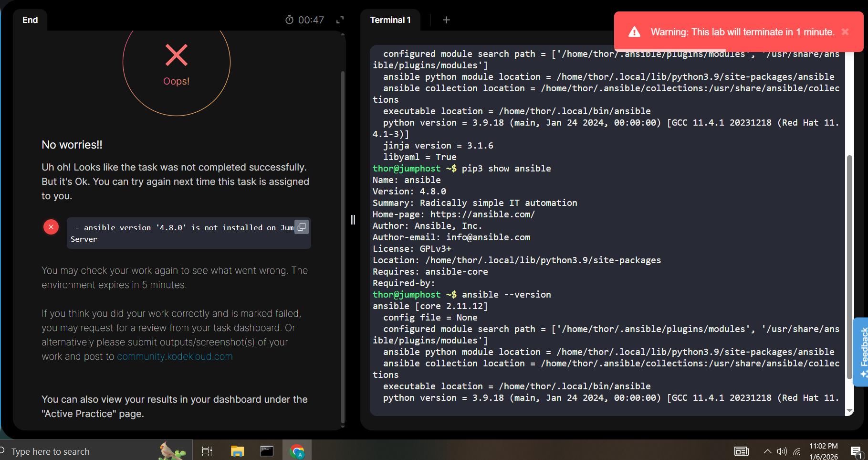Show hidden system tray icons
This screenshot has width=868, height=460.
pos(767,451)
